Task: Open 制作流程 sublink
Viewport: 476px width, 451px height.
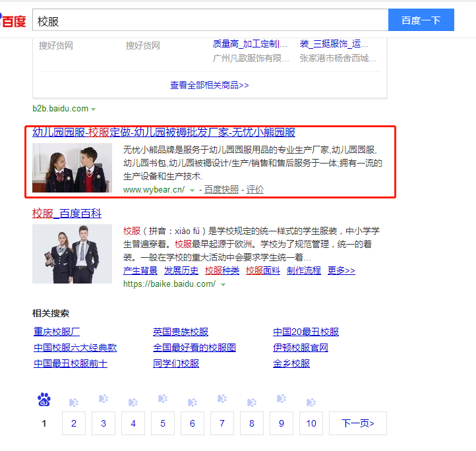Action: (303, 270)
